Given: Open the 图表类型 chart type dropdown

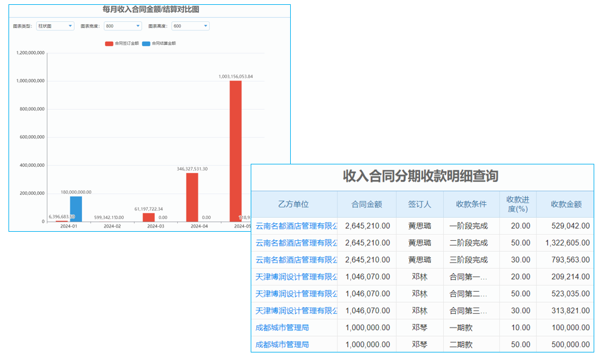Looking at the screenshot, I should click(x=54, y=25).
